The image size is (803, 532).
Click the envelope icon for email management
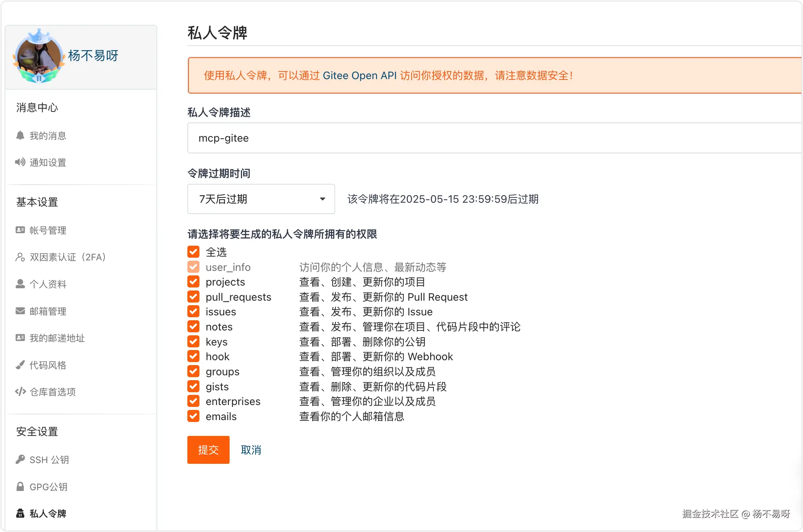[20, 311]
